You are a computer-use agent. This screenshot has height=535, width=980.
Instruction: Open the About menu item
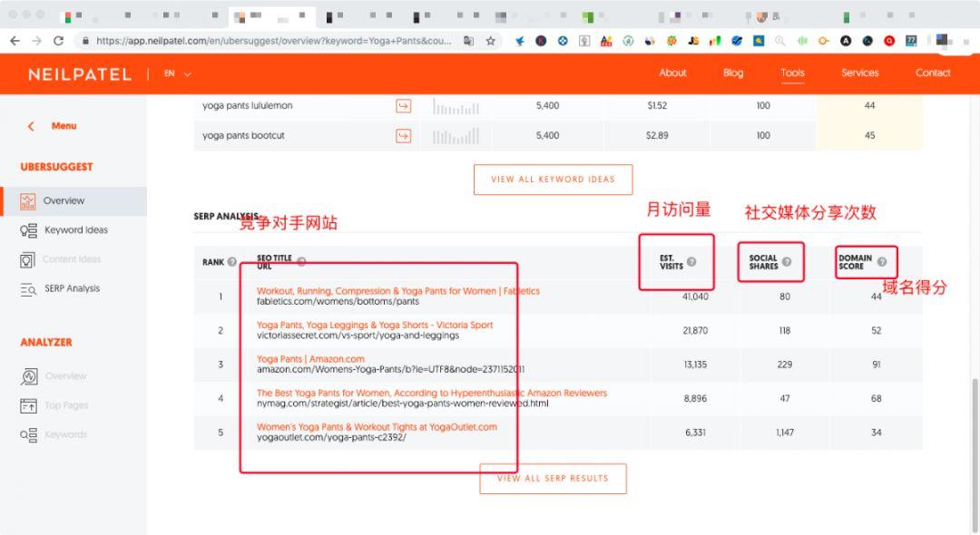point(672,73)
